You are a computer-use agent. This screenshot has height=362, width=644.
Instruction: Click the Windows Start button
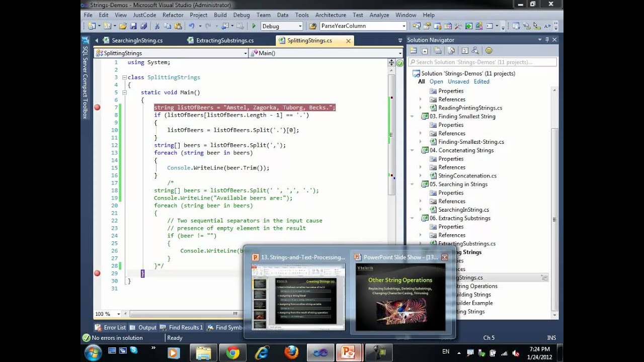coord(93,352)
